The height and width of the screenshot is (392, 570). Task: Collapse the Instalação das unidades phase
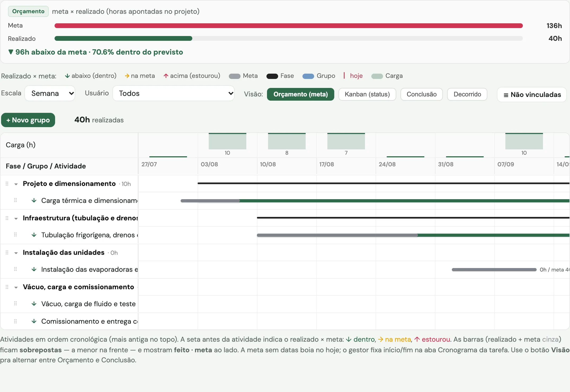(16, 253)
